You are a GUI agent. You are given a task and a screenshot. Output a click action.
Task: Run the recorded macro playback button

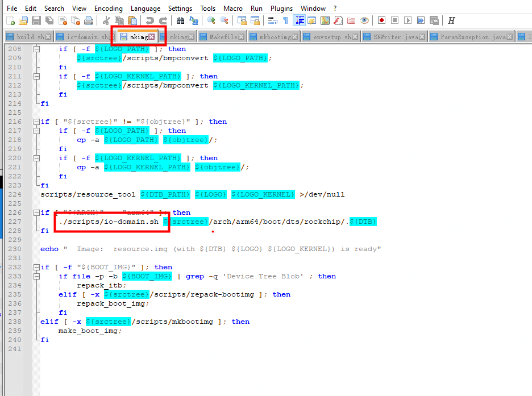tap(408, 19)
